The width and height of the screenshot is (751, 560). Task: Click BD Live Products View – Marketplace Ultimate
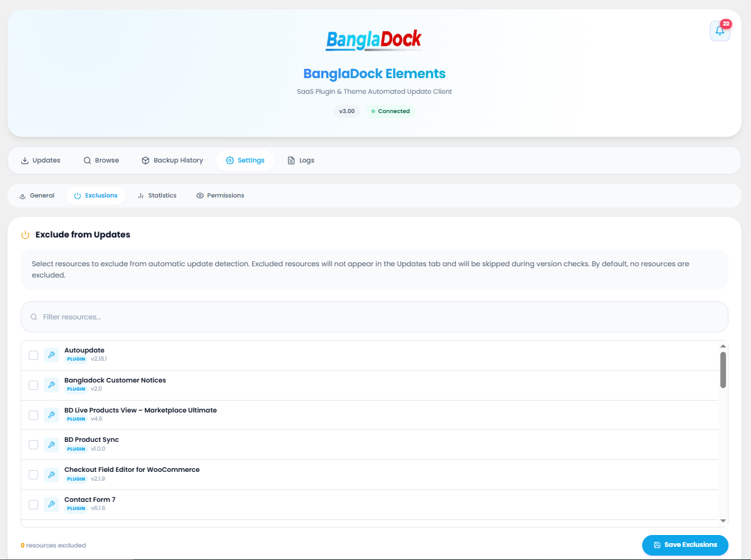(141, 411)
